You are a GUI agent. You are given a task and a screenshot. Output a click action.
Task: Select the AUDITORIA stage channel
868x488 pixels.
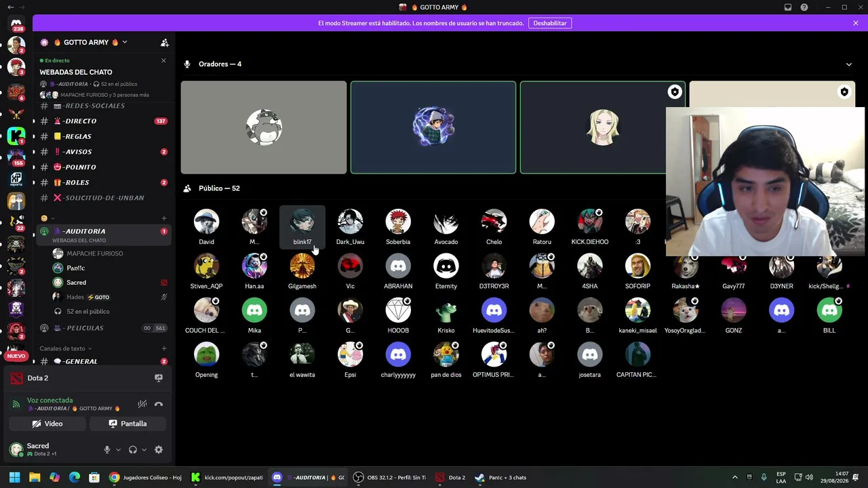coord(104,235)
